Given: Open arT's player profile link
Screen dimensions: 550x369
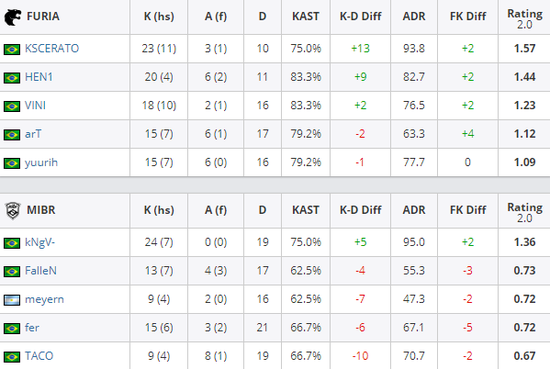Looking at the screenshot, I should click(33, 134).
